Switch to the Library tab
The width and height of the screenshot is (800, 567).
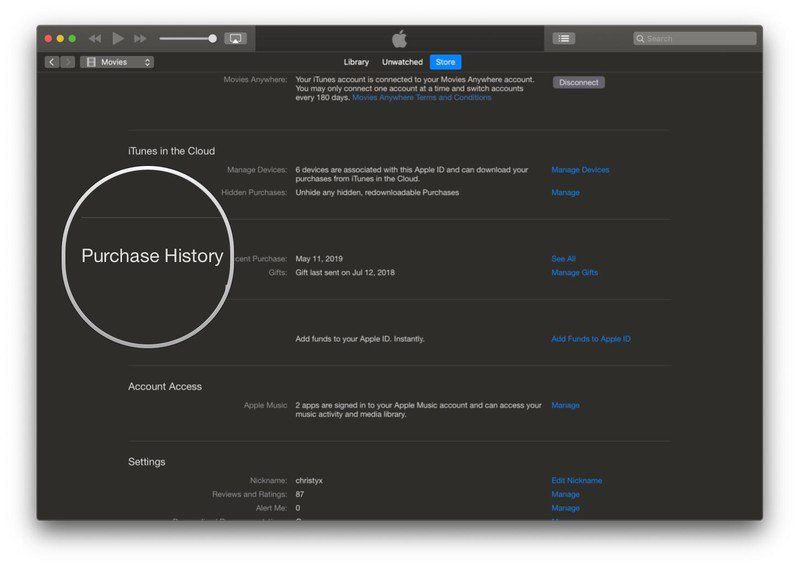click(356, 62)
